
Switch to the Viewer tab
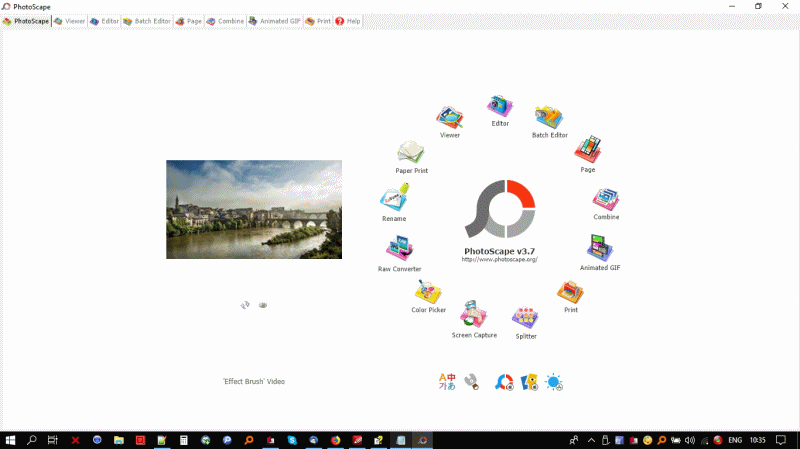point(70,21)
